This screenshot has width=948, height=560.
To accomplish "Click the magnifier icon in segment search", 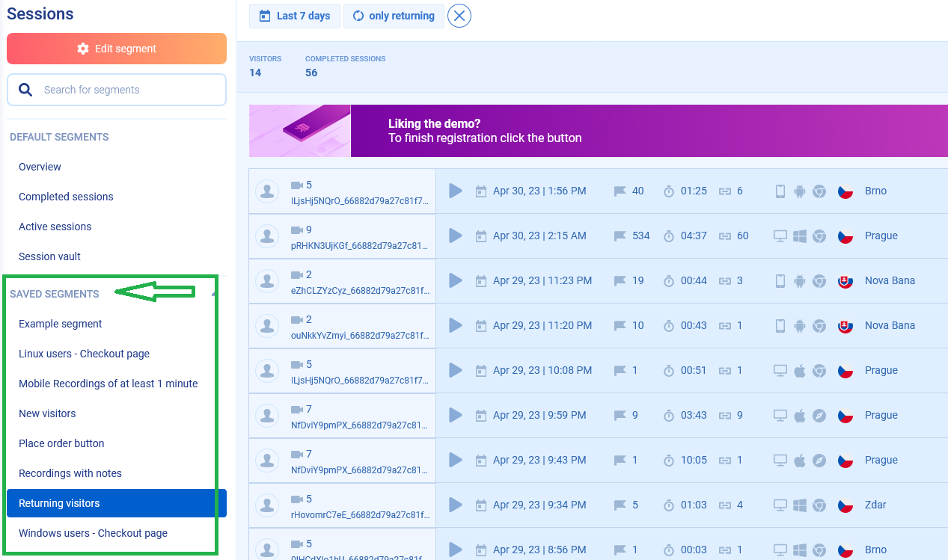I will (x=25, y=90).
